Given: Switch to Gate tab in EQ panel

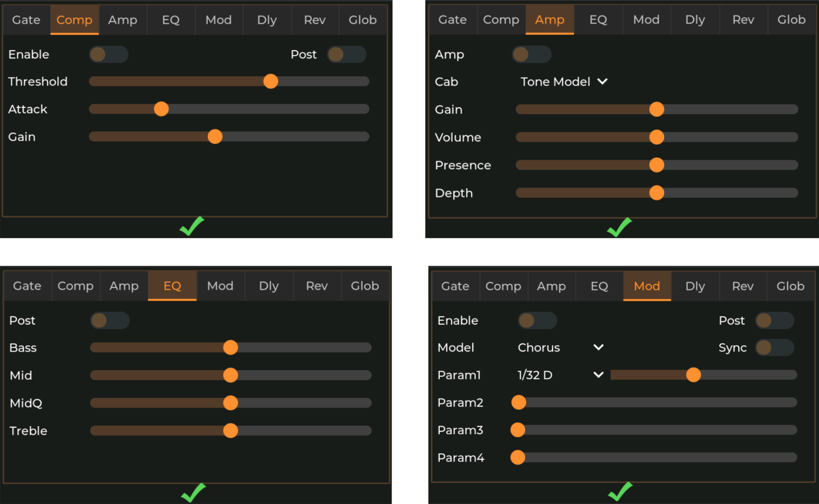Looking at the screenshot, I should (27, 286).
